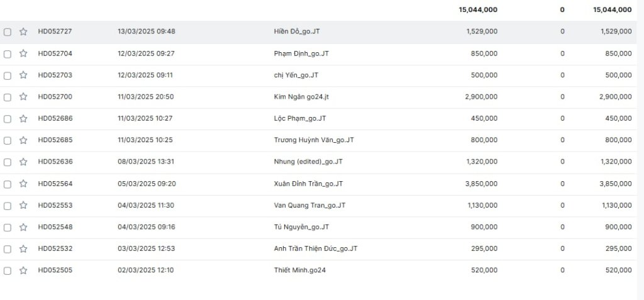
Task: Check the row for invoice HD052553
Action: (8, 206)
